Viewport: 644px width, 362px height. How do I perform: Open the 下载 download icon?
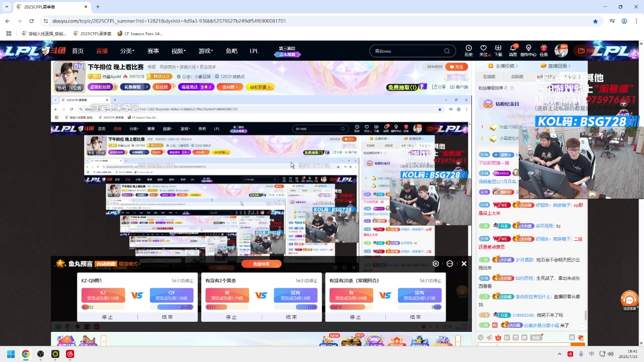click(x=498, y=50)
